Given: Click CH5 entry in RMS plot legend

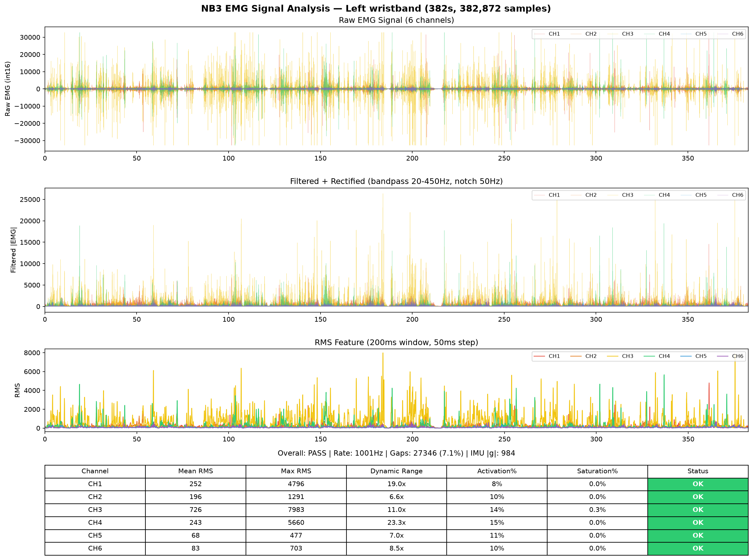Looking at the screenshot, I should [x=693, y=356].
